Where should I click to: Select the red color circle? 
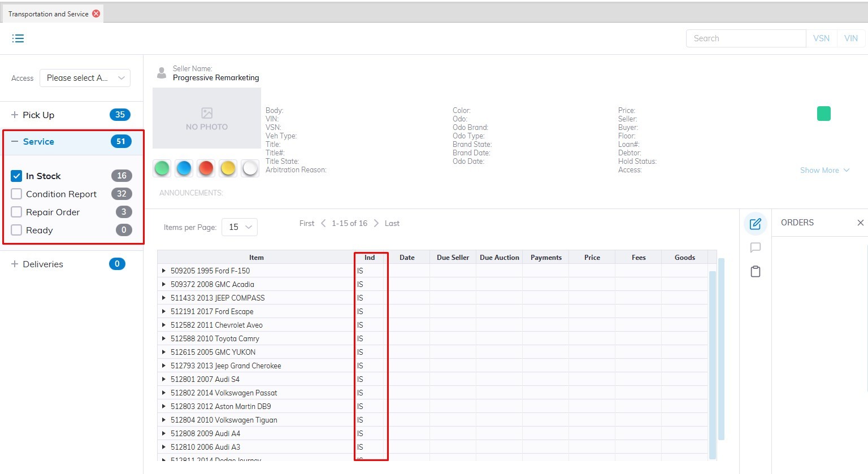[206, 168]
